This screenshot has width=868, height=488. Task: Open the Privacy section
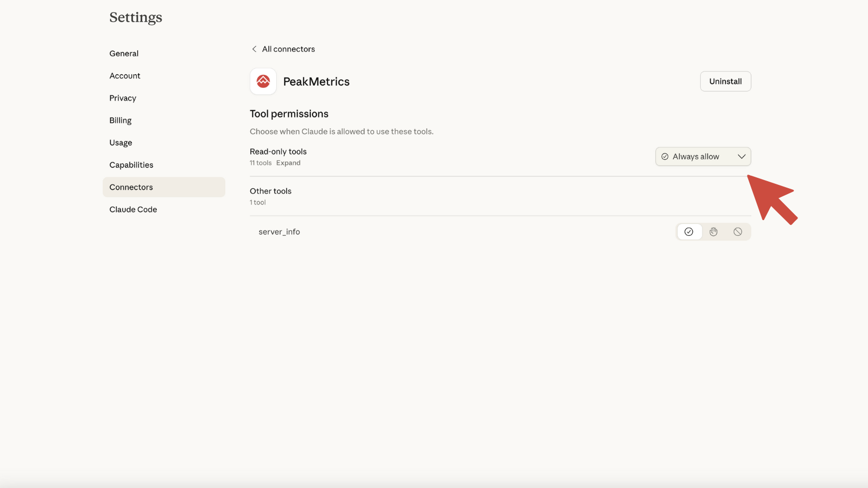pos(123,98)
